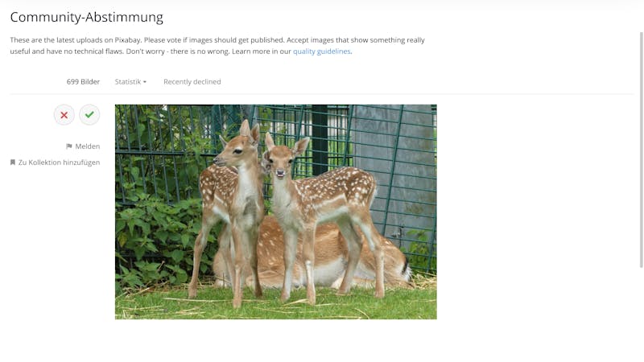Approve the photo with the green checkmark
This screenshot has height=362, width=644.
(x=89, y=115)
